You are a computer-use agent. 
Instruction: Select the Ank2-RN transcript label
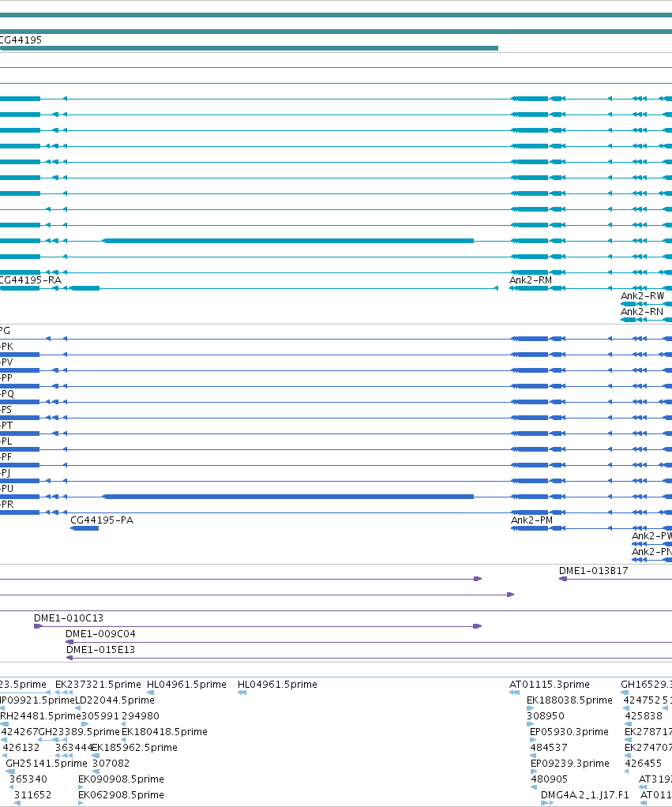[x=642, y=311]
